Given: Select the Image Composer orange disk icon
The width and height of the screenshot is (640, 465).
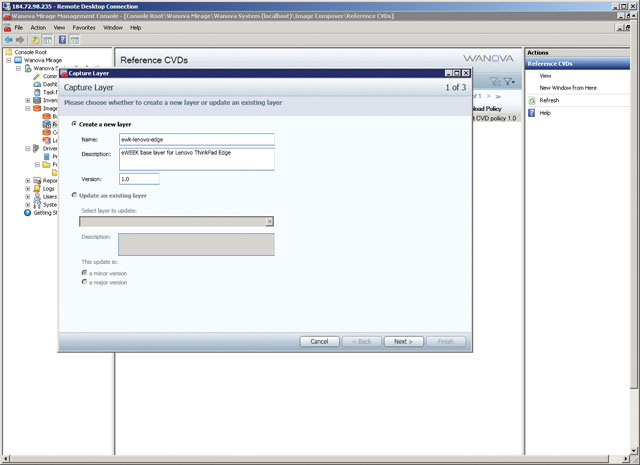Looking at the screenshot, I should tap(37, 108).
